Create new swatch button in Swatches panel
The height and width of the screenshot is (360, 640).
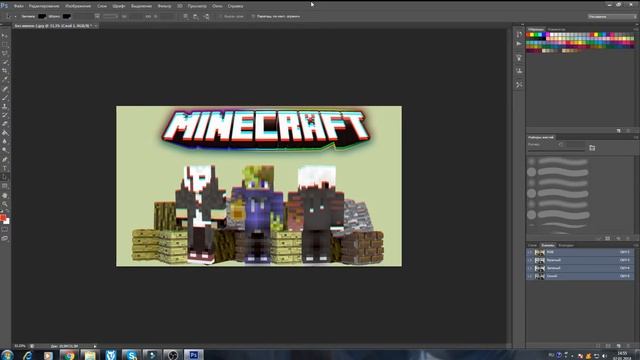tap(619, 131)
